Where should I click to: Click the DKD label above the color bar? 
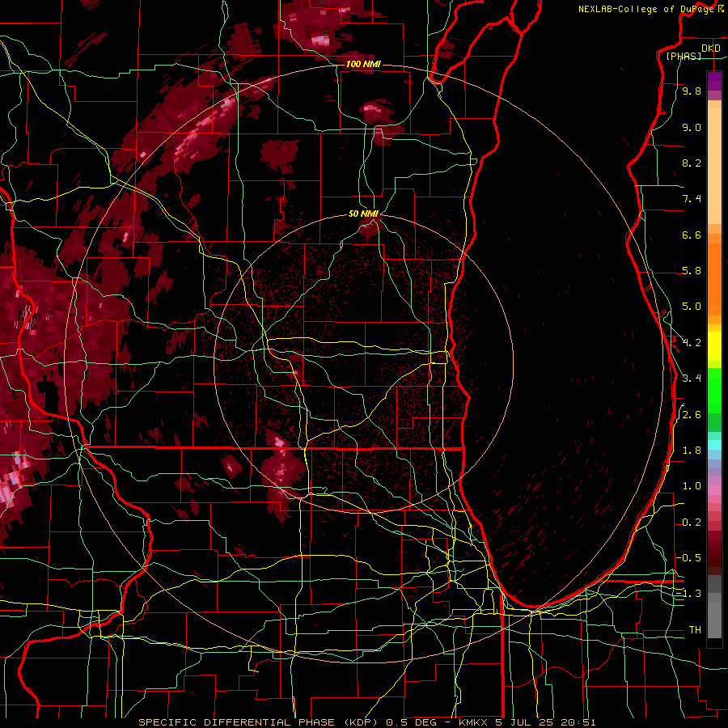point(711,49)
